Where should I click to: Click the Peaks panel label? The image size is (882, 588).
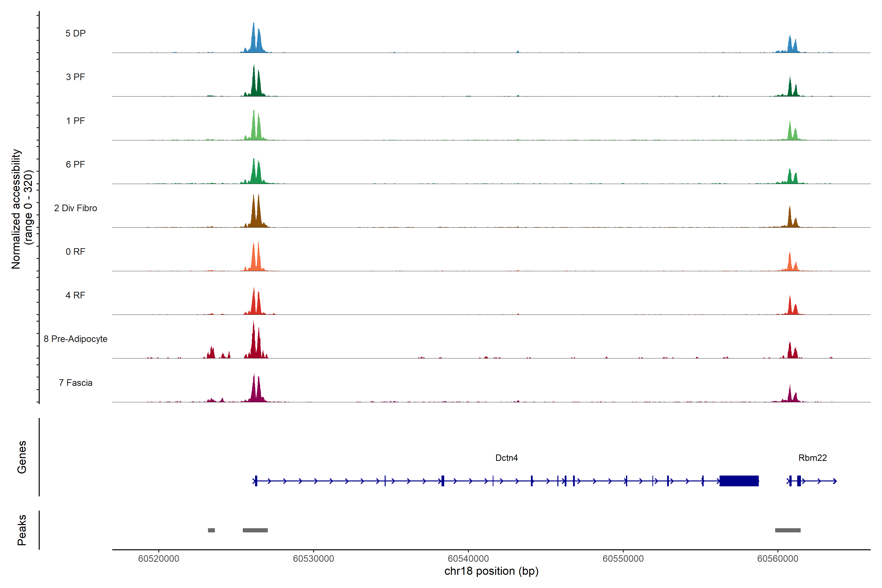[x=22, y=530]
